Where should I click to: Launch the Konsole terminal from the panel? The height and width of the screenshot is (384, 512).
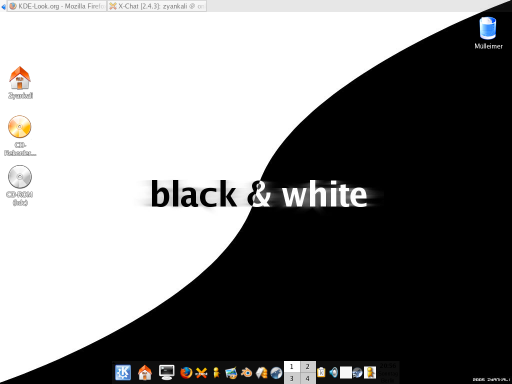point(166,372)
